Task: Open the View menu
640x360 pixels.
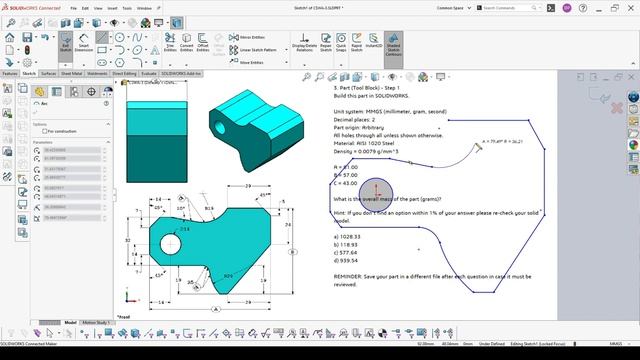Action: 98,8
